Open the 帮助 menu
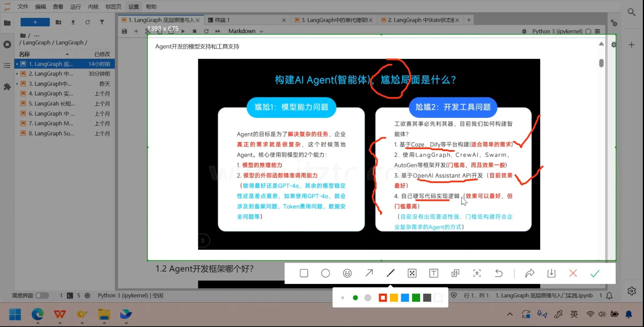This screenshot has height=327, width=644. (151, 7)
